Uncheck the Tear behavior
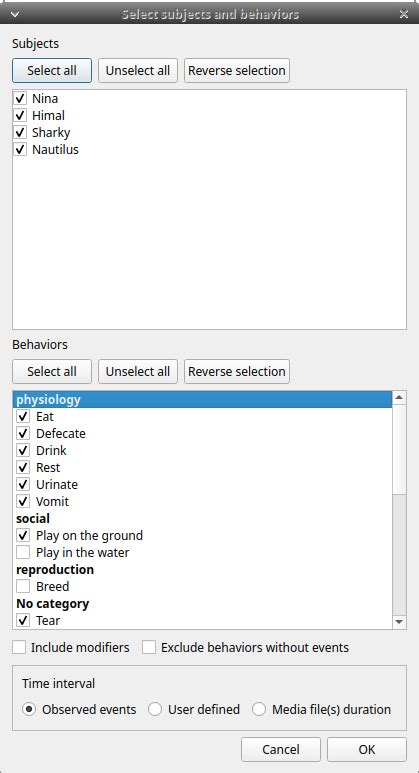 pyautogui.click(x=23, y=621)
